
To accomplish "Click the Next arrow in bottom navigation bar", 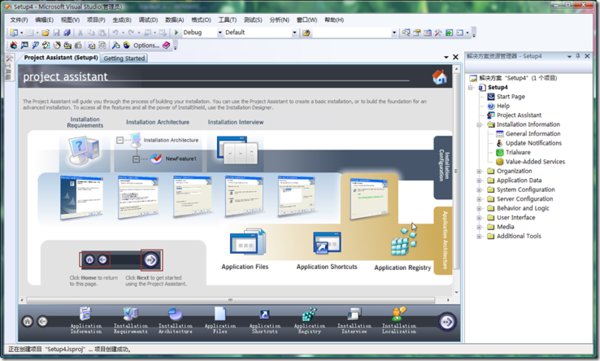I will tap(447, 322).
